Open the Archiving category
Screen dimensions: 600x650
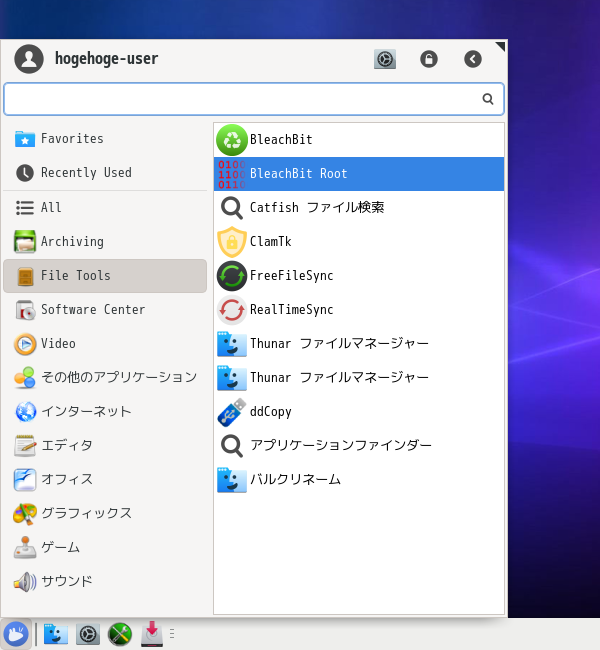point(105,241)
